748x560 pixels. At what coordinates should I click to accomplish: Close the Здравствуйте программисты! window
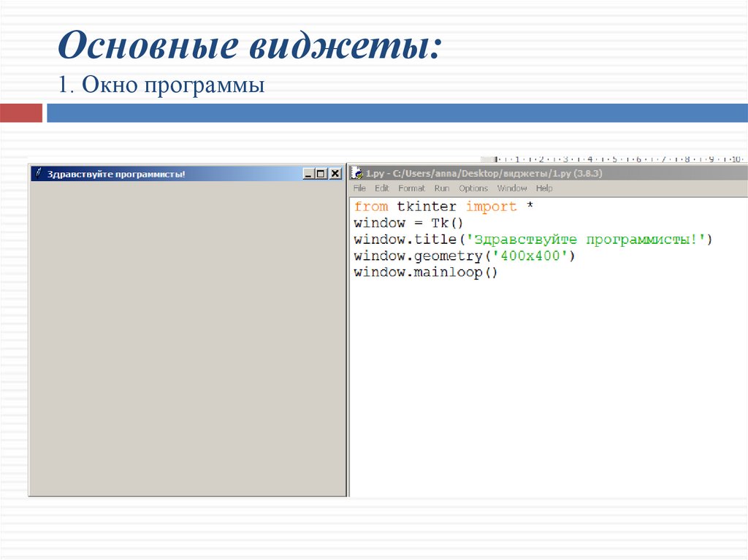pos(335,174)
